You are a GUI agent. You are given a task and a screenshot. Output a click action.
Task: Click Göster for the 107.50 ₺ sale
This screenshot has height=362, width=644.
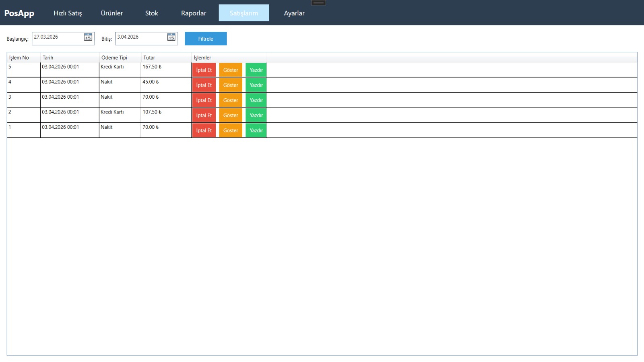coord(231,115)
